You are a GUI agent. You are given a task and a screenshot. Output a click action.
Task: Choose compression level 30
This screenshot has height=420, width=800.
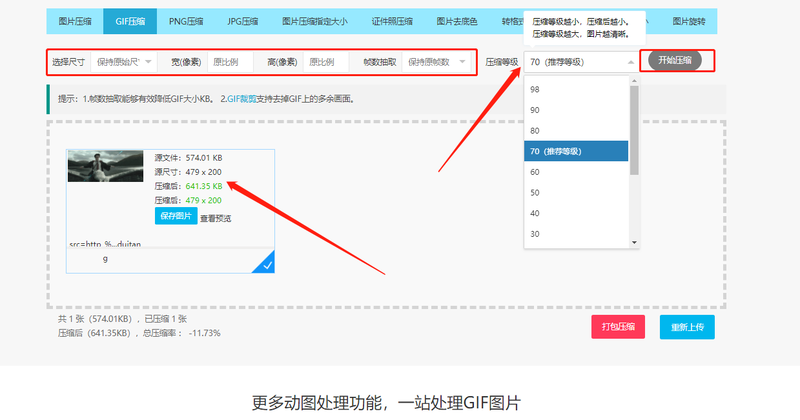576,234
